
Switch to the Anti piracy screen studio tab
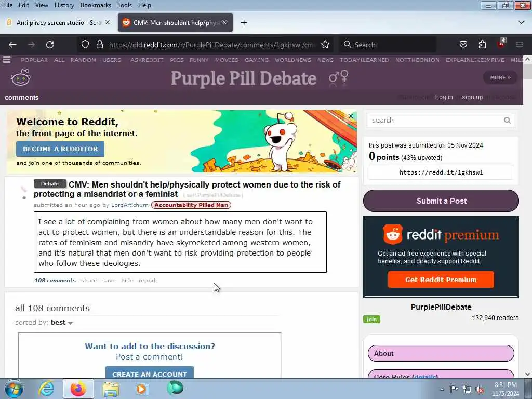click(58, 22)
